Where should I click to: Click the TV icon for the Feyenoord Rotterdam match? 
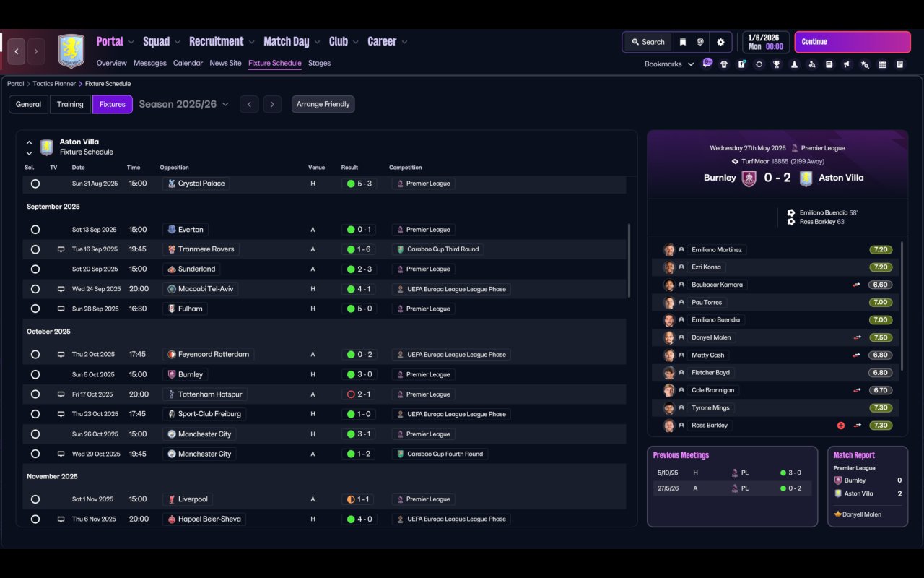pos(61,355)
